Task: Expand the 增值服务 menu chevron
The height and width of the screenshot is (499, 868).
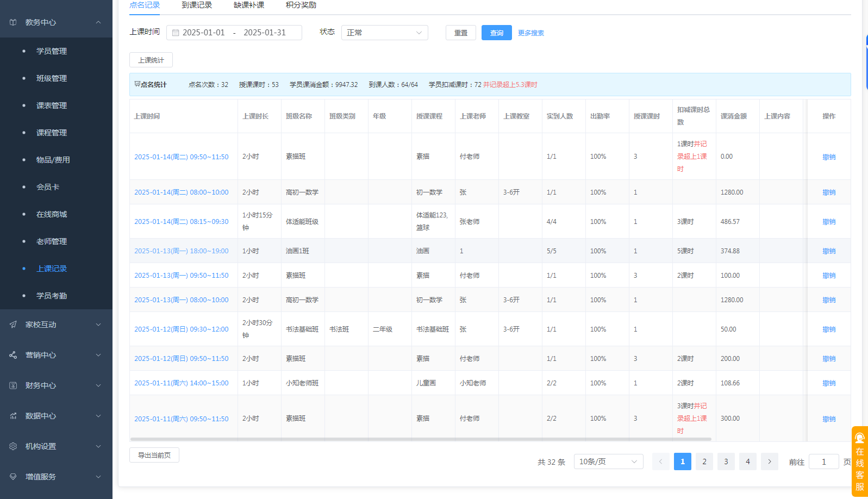Action: 98,477
